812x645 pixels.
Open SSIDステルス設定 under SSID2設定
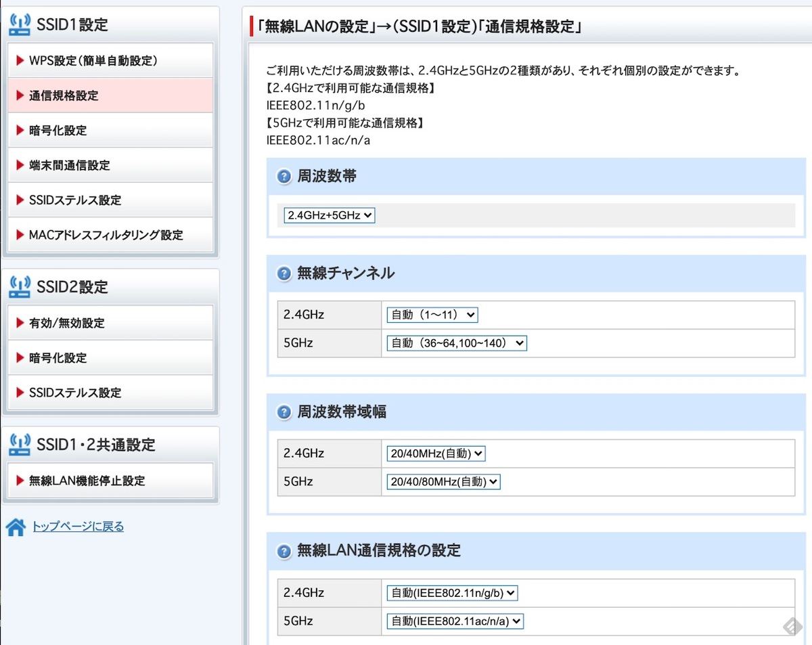pyautogui.click(x=110, y=393)
